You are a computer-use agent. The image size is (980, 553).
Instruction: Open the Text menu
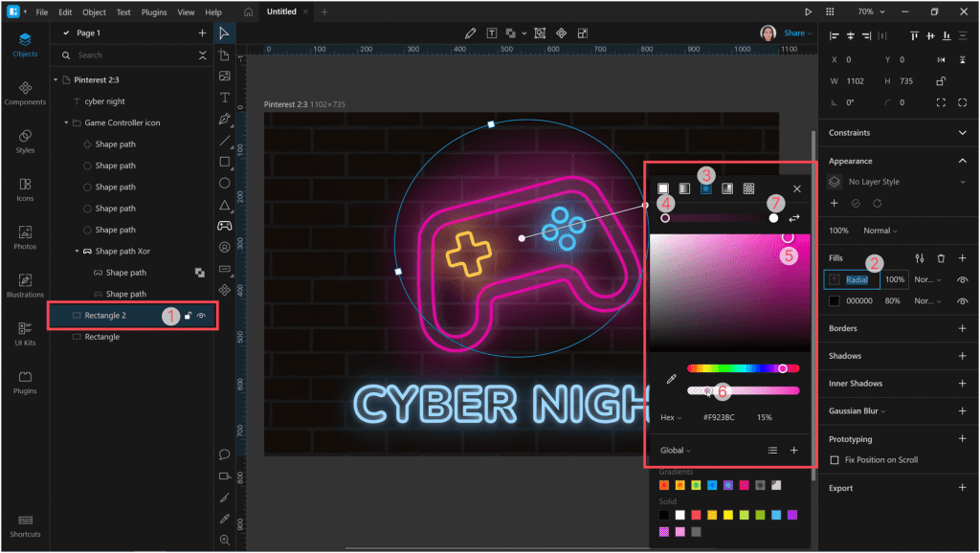tap(123, 11)
